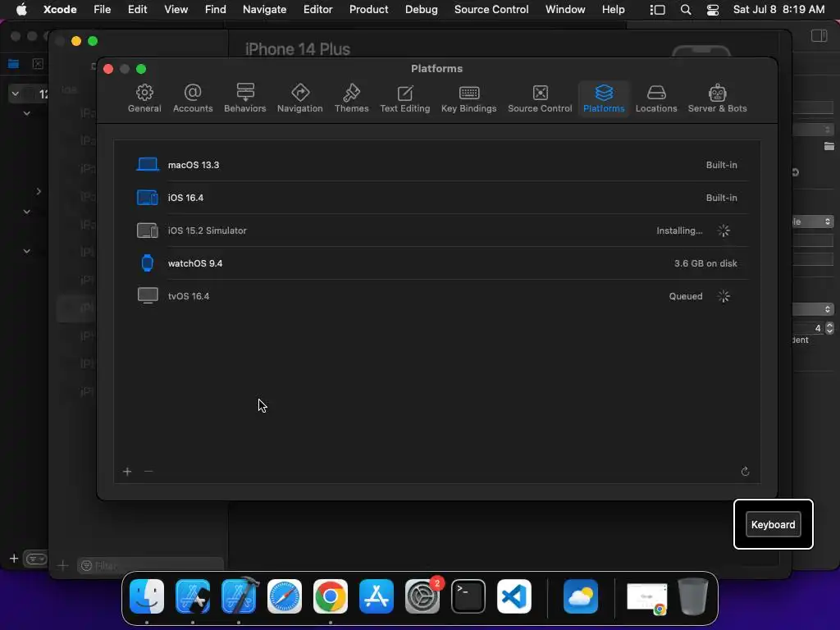Click the clock showing Sat Jul 8

pos(778,10)
